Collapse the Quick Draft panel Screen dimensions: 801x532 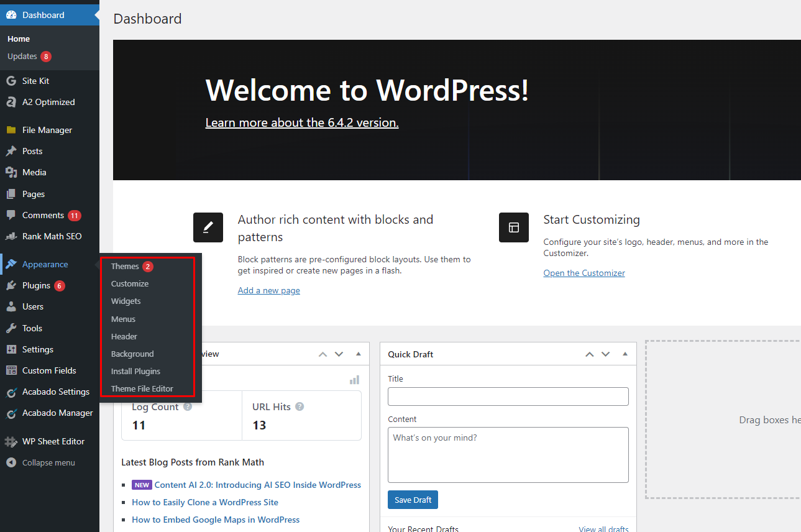[x=625, y=354]
